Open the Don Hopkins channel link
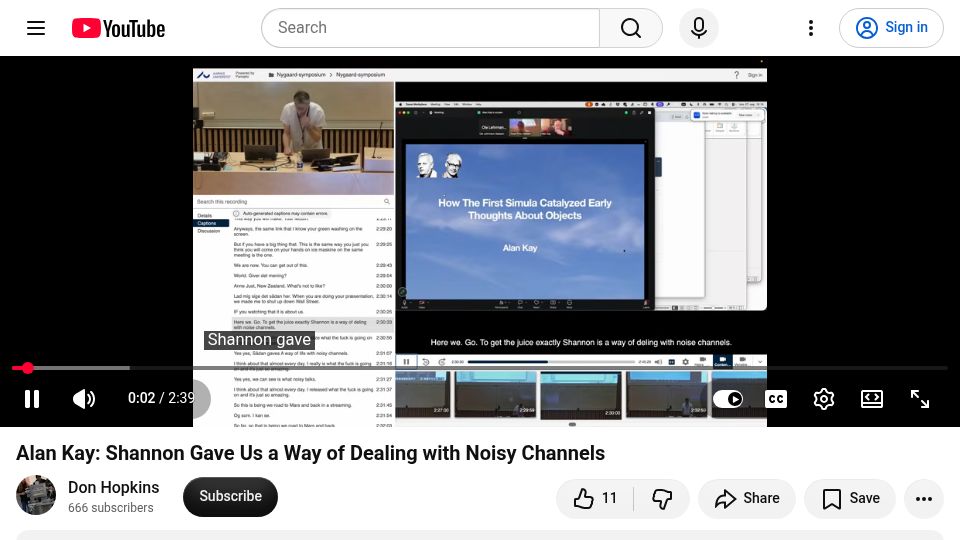The image size is (960, 540). (113, 487)
